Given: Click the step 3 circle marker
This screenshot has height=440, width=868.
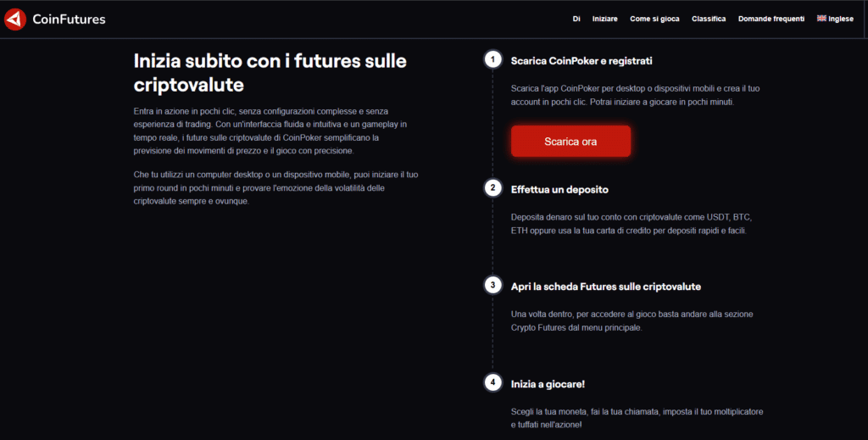Looking at the screenshot, I should (492, 286).
